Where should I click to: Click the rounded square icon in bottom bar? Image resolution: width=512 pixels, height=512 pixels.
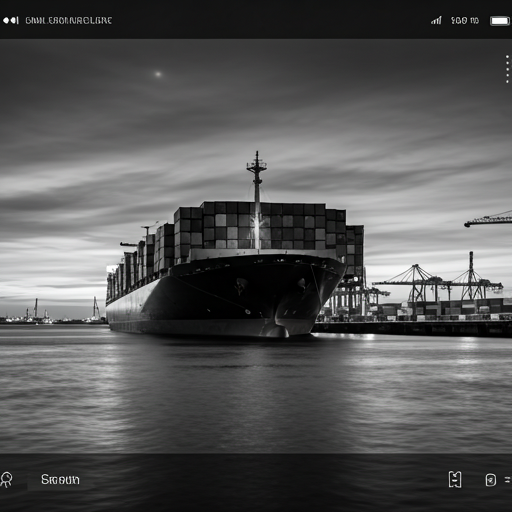490,480
